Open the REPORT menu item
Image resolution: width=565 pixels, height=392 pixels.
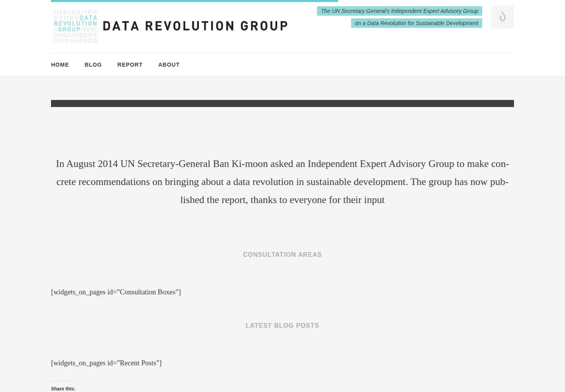click(x=130, y=65)
